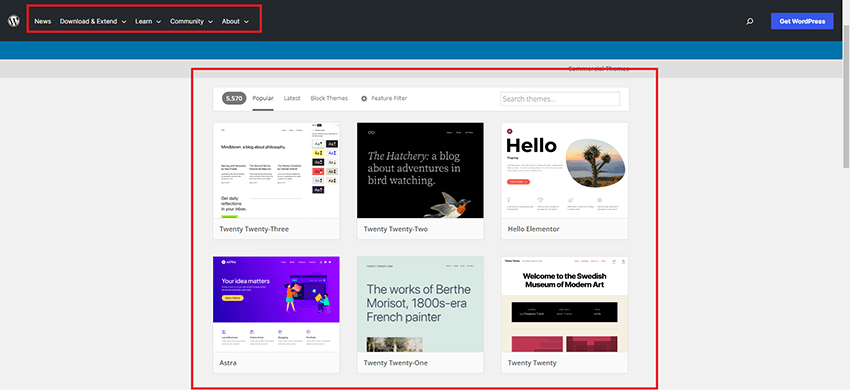Switch to the Latest tab
This screenshot has height=390, width=850.
point(292,99)
